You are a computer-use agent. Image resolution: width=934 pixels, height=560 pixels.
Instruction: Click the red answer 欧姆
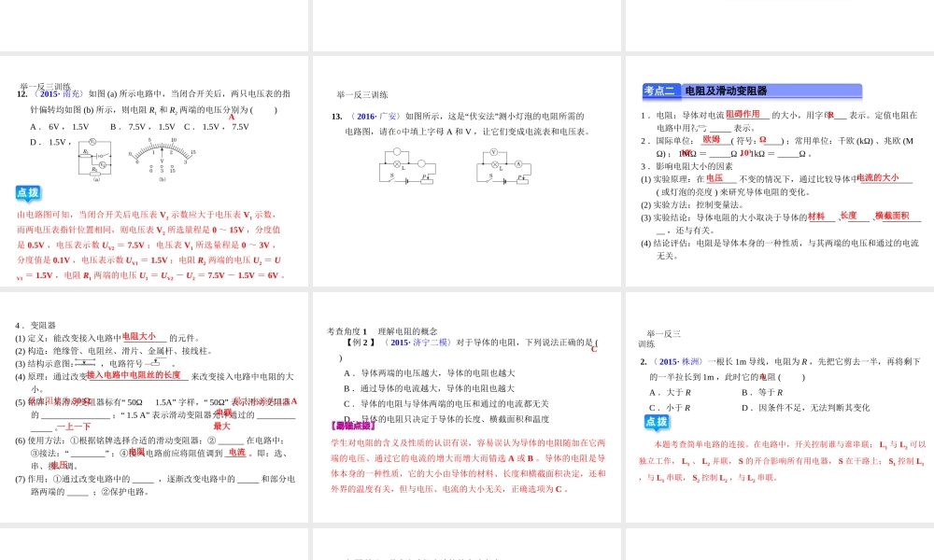pos(711,139)
